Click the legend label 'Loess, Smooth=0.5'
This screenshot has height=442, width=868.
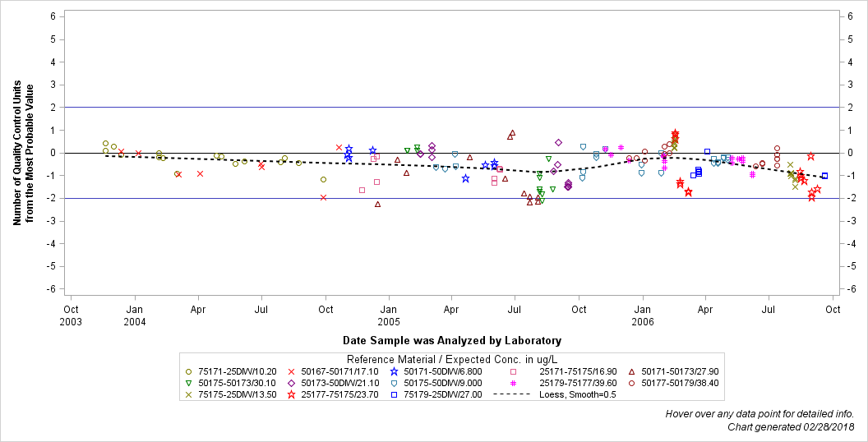click(577, 394)
